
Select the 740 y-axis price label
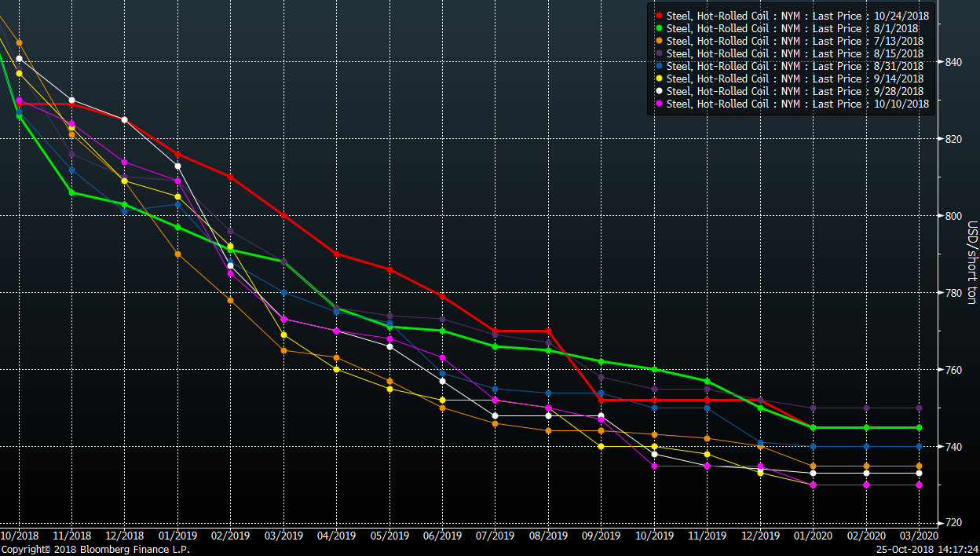[x=951, y=447]
